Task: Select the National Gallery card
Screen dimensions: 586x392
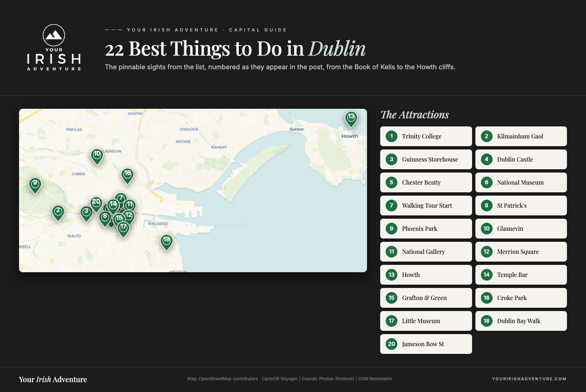Action: [x=426, y=252]
